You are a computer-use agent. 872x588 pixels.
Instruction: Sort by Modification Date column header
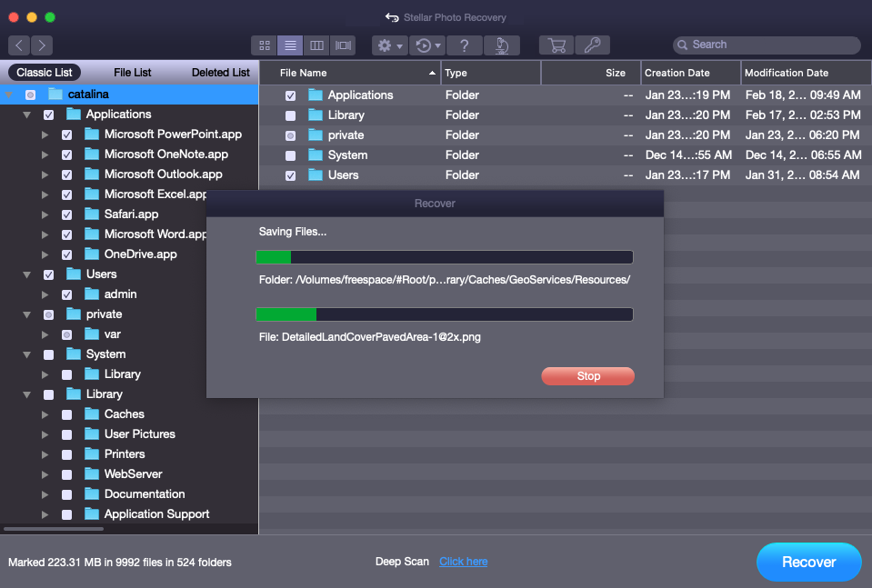coord(807,73)
